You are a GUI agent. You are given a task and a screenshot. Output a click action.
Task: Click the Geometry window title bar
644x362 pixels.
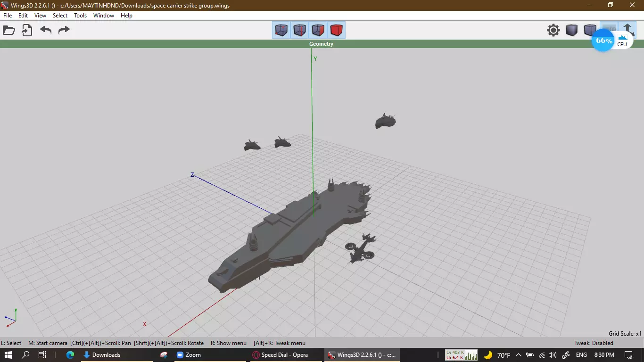(322, 44)
